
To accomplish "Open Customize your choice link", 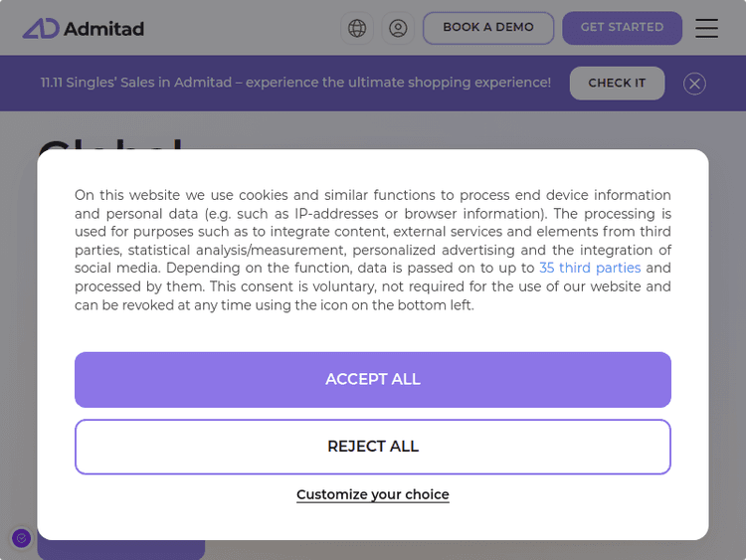I will pos(373,494).
